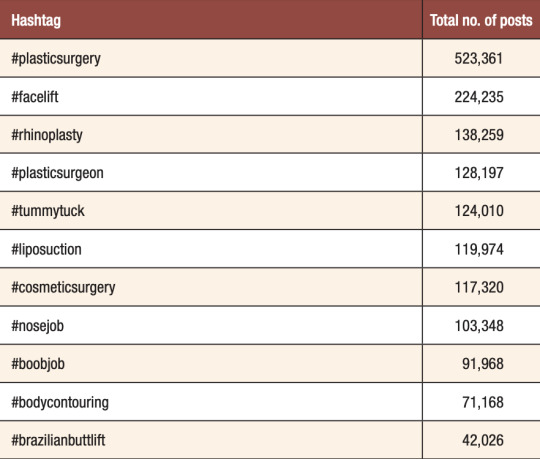Click the 124,010 post count value
The width and height of the screenshot is (540, 459).
(x=479, y=211)
